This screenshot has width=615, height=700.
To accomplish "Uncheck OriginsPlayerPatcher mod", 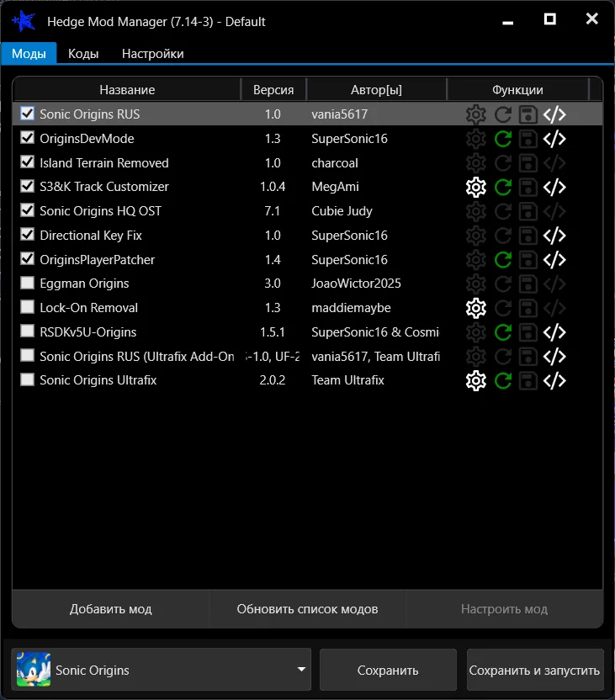I will pos(27,258).
